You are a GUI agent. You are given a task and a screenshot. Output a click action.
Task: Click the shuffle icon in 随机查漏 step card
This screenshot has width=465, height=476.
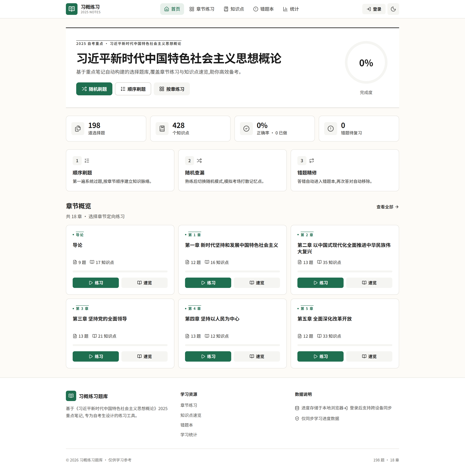pos(199,161)
